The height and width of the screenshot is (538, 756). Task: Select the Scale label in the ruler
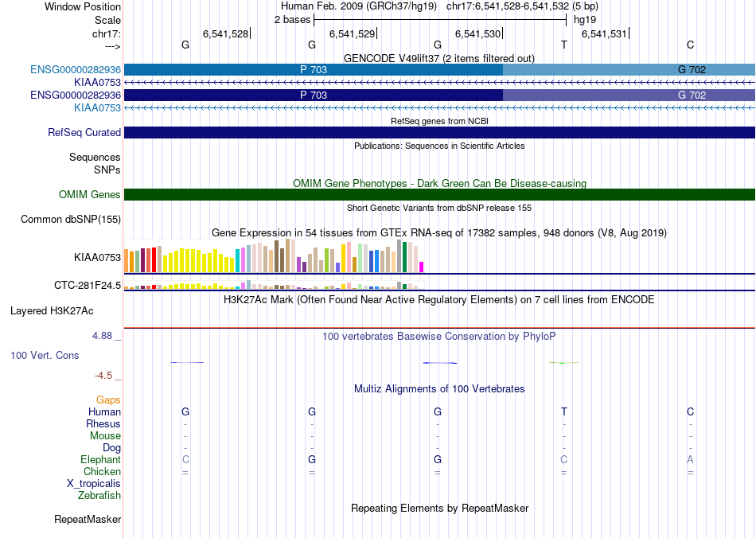tap(107, 20)
